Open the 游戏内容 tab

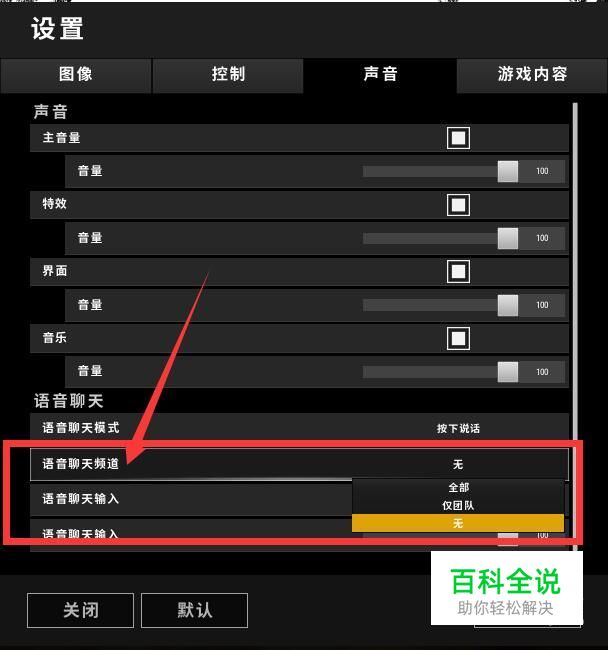tap(532, 75)
